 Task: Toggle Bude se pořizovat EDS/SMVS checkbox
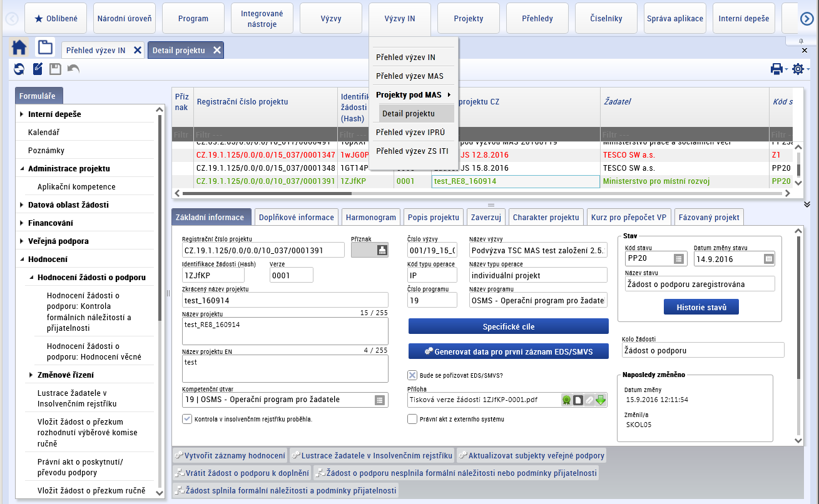[x=412, y=375]
